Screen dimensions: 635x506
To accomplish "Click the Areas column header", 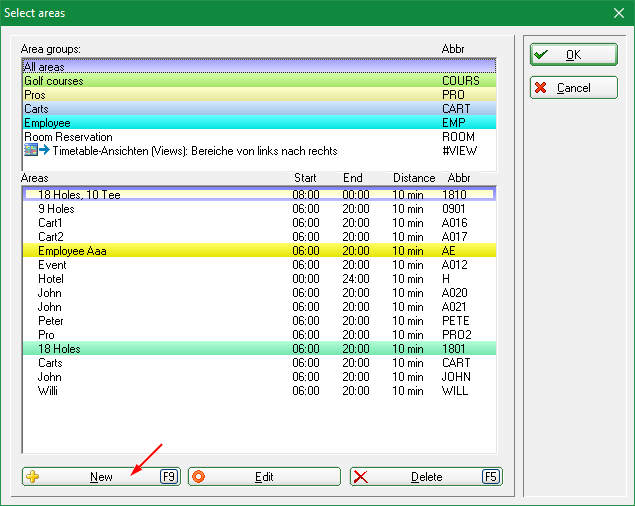I will (x=34, y=178).
